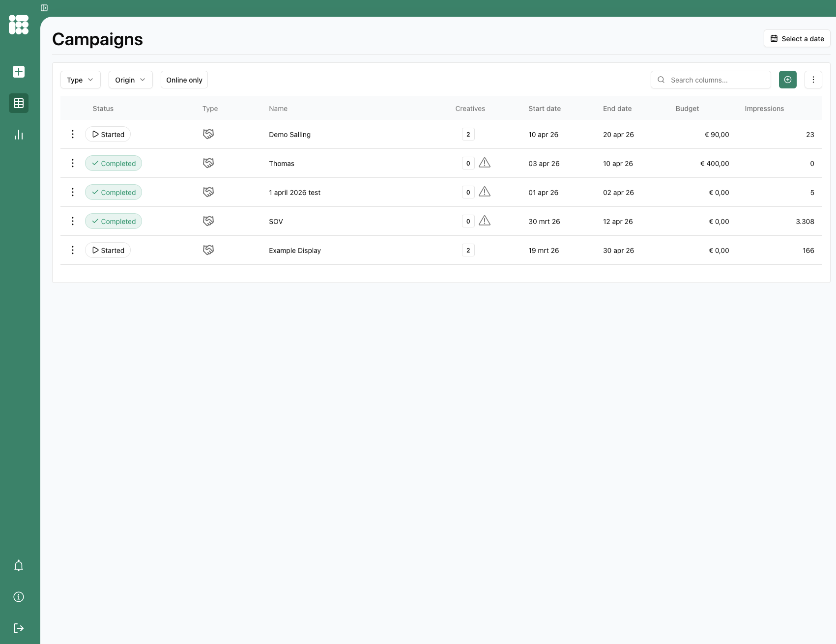Click the Started status of Demo Salling
Viewport: 836px width, 644px height.
click(x=108, y=135)
